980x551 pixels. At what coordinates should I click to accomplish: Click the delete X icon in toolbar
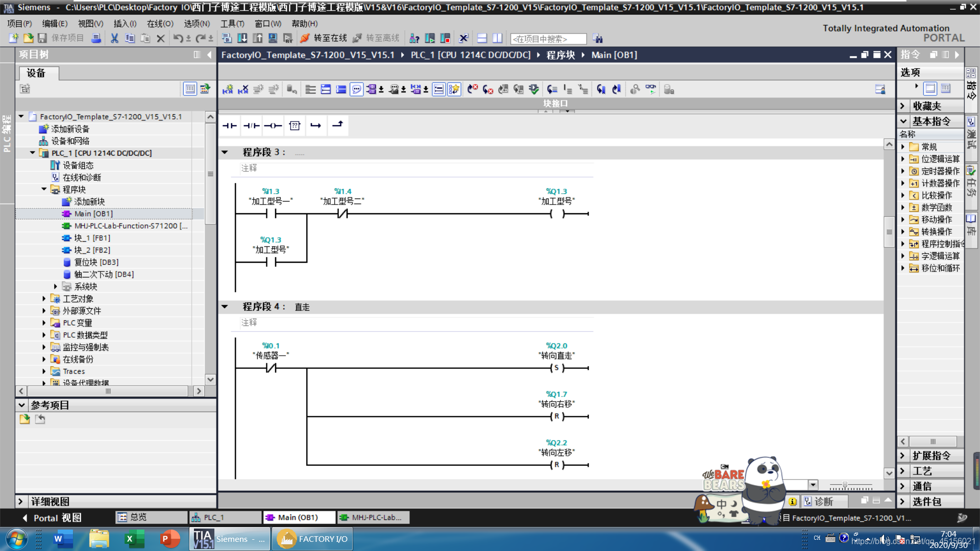pos(160,38)
